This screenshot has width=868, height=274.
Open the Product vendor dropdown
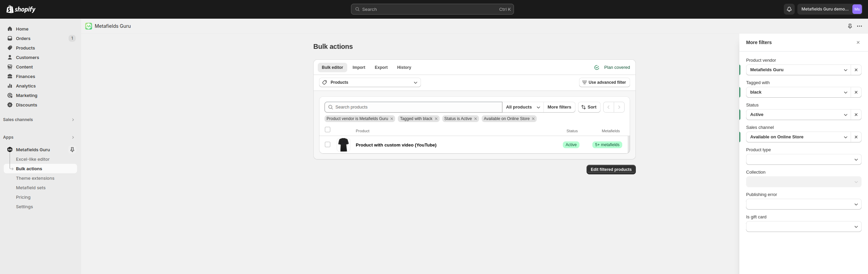(798, 70)
